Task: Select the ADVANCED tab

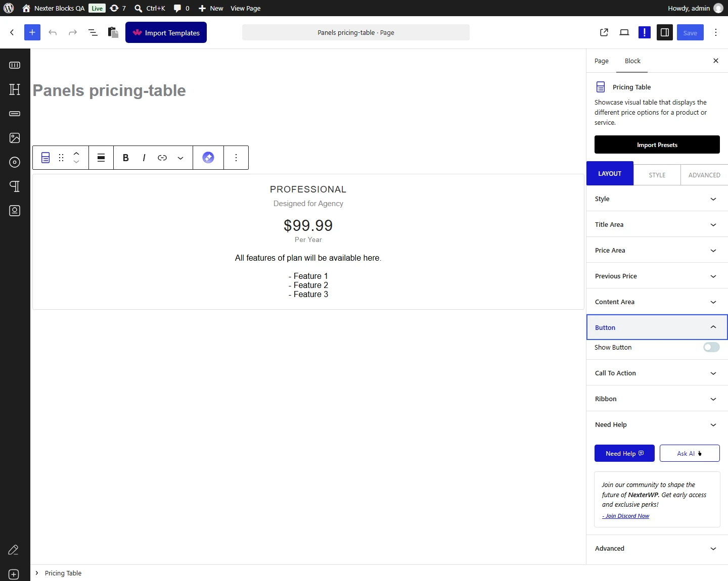Action: coord(704,175)
